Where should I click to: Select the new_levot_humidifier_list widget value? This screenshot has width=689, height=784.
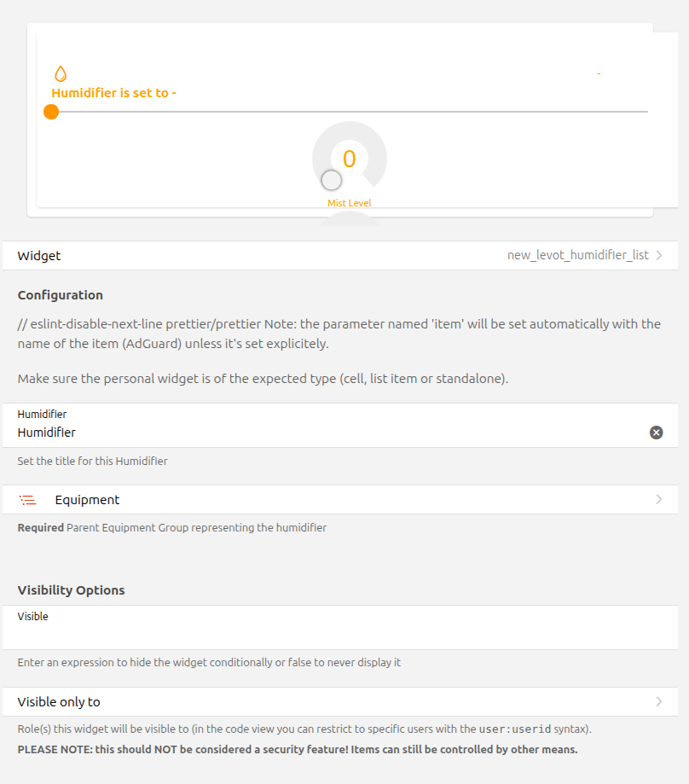point(577,255)
